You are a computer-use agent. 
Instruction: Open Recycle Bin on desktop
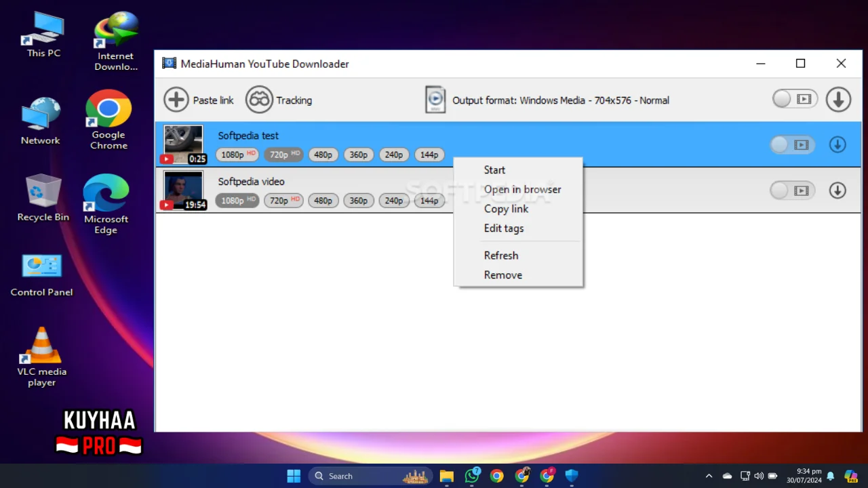coord(43,199)
